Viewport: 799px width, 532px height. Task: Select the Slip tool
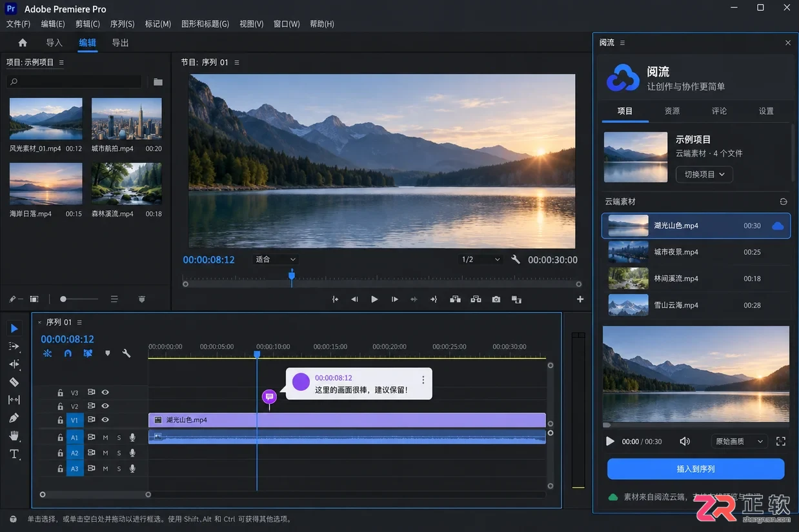pyautogui.click(x=14, y=400)
